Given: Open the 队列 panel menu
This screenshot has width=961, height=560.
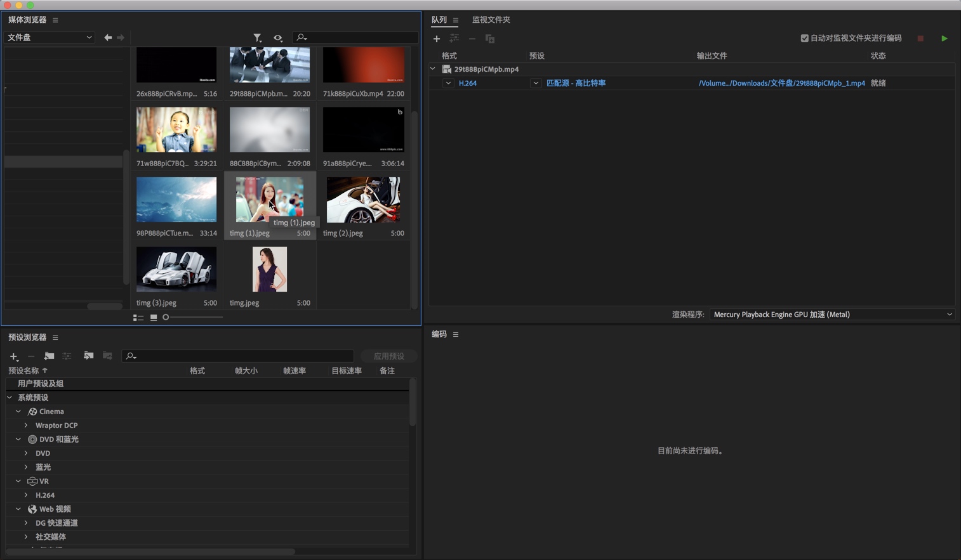Looking at the screenshot, I should [x=456, y=20].
